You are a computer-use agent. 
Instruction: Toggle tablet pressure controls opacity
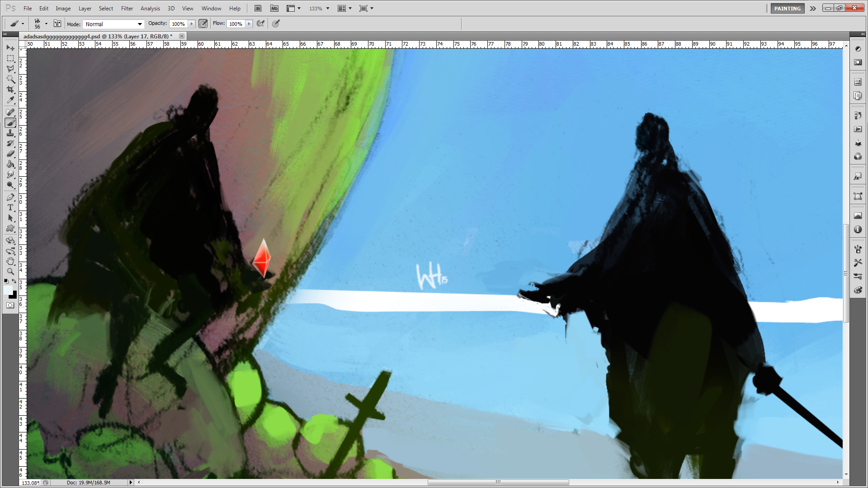click(x=203, y=23)
